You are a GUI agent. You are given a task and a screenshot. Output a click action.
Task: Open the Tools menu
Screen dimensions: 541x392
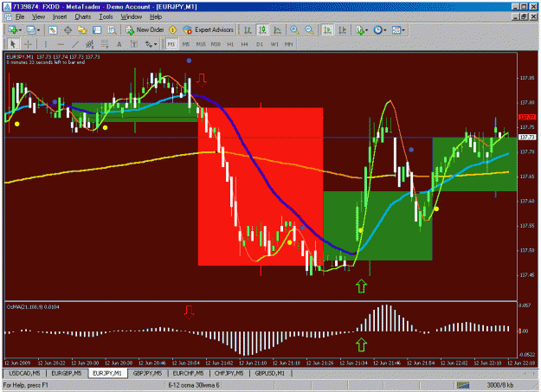pos(106,16)
